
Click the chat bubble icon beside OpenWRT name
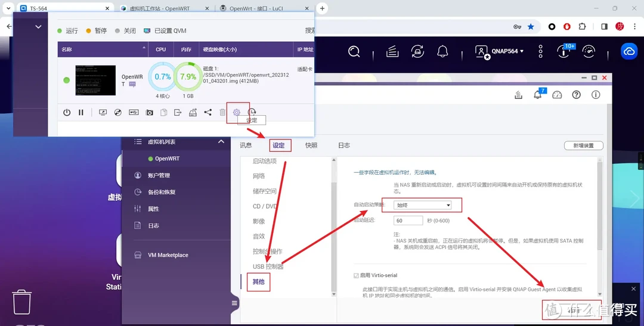[x=132, y=84]
